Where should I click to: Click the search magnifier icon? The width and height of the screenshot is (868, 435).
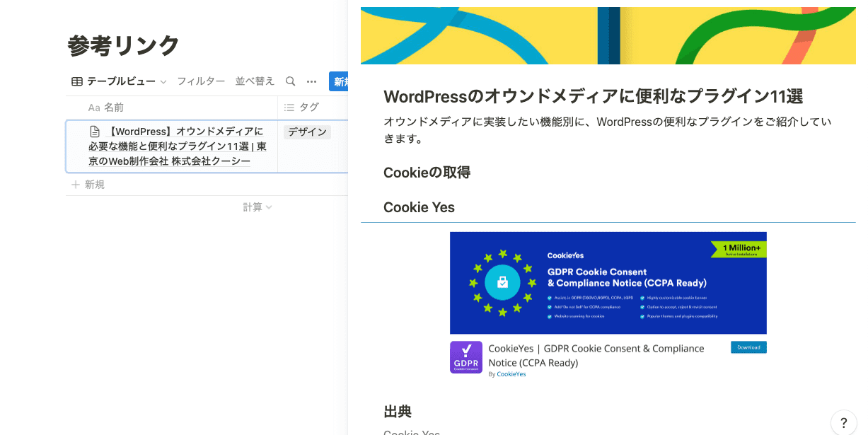point(290,81)
